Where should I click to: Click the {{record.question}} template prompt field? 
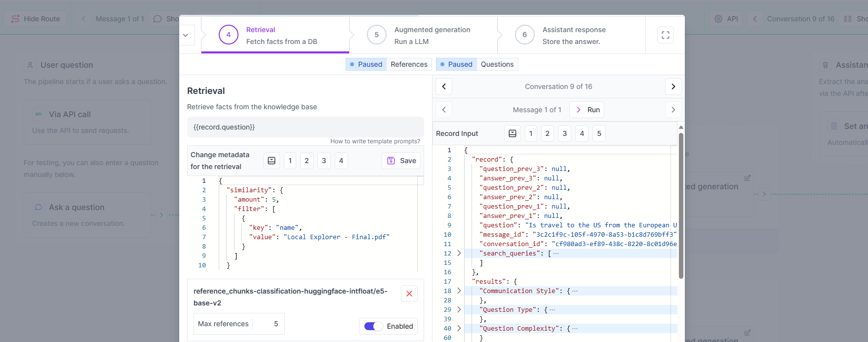[x=306, y=127]
